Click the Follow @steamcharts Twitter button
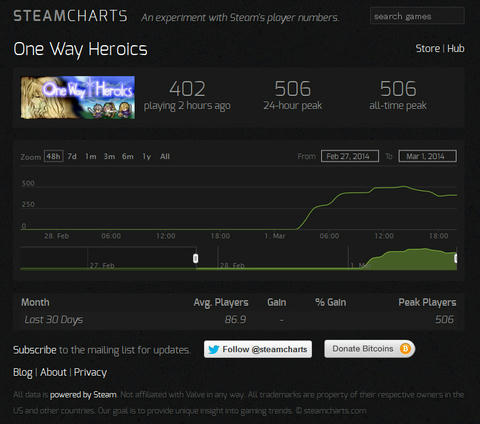This screenshot has height=424, width=480. click(258, 349)
